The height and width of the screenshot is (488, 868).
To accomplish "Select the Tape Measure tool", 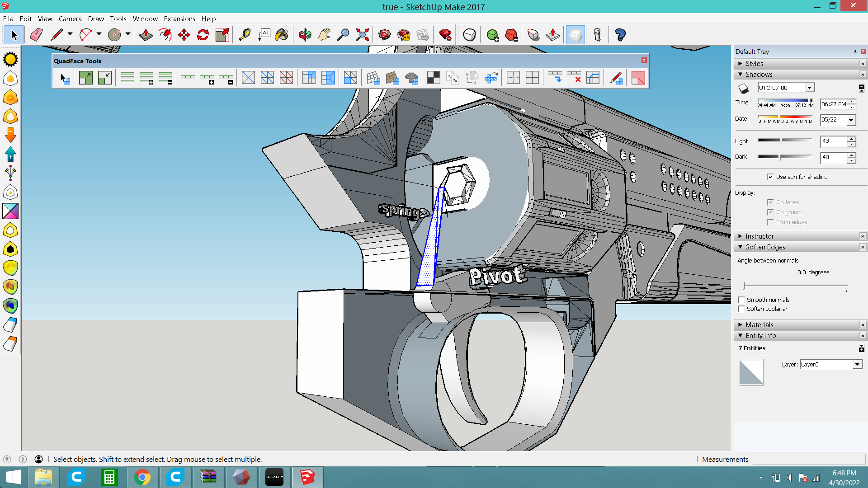I will (x=245, y=35).
